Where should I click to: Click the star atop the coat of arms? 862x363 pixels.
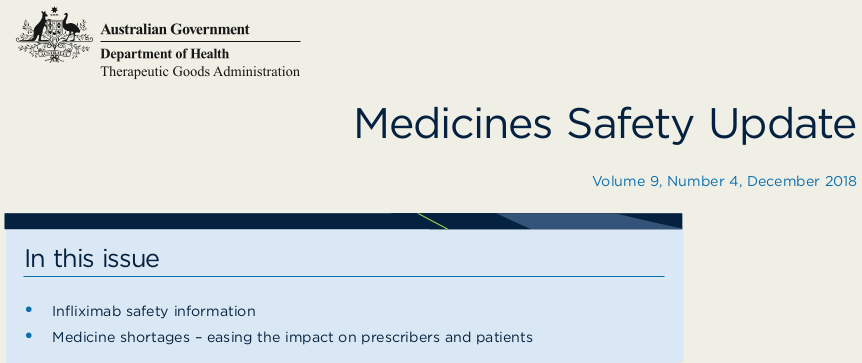(x=54, y=10)
